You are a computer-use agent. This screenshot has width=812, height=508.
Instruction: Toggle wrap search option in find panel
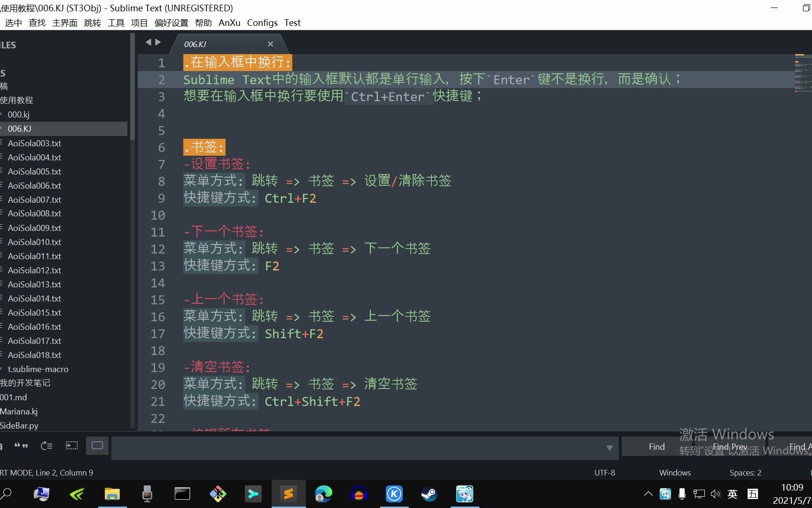pyautogui.click(x=47, y=445)
